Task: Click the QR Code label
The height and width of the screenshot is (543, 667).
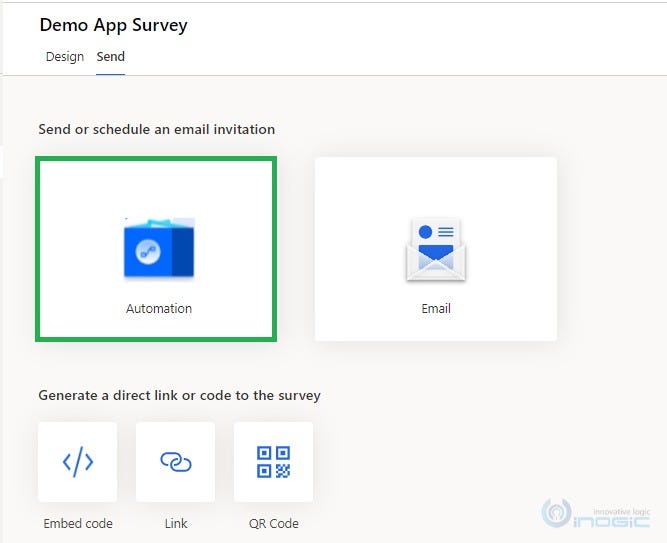Action: tap(274, 523)
